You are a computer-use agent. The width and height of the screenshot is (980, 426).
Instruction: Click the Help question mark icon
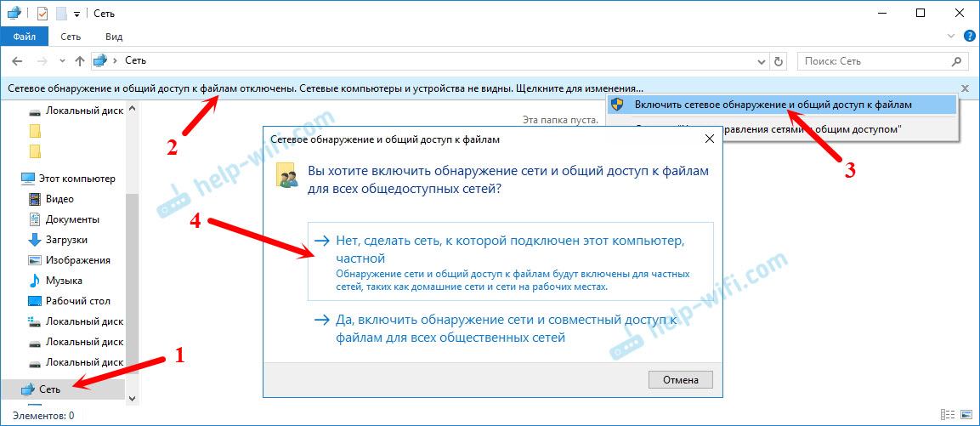[969, 37]
